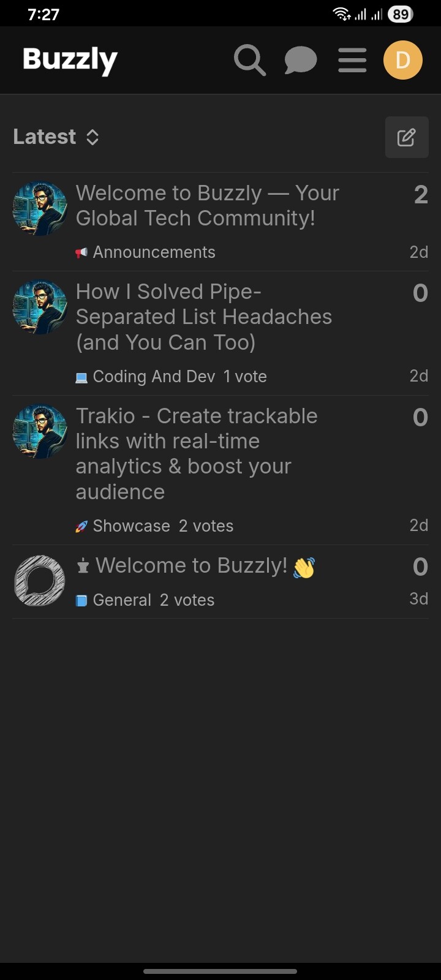The height and width of the screenshot is (980, 441).
Task: Open the Trakio trackable links topic
Action: tap(196, 453)
